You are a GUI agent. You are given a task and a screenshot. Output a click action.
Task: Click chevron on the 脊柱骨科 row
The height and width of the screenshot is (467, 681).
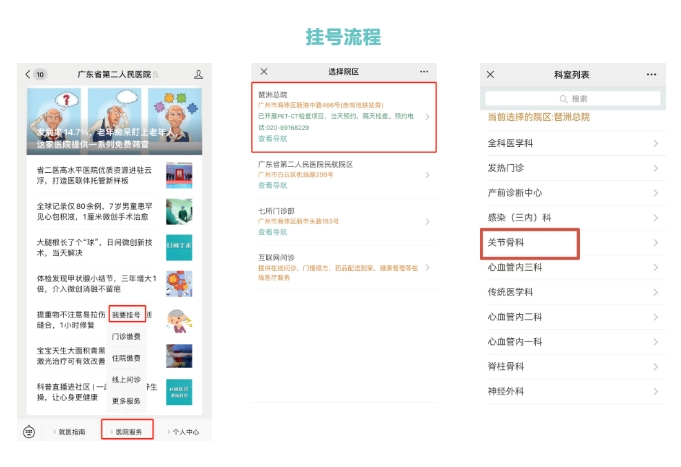(x=655, y=366)
